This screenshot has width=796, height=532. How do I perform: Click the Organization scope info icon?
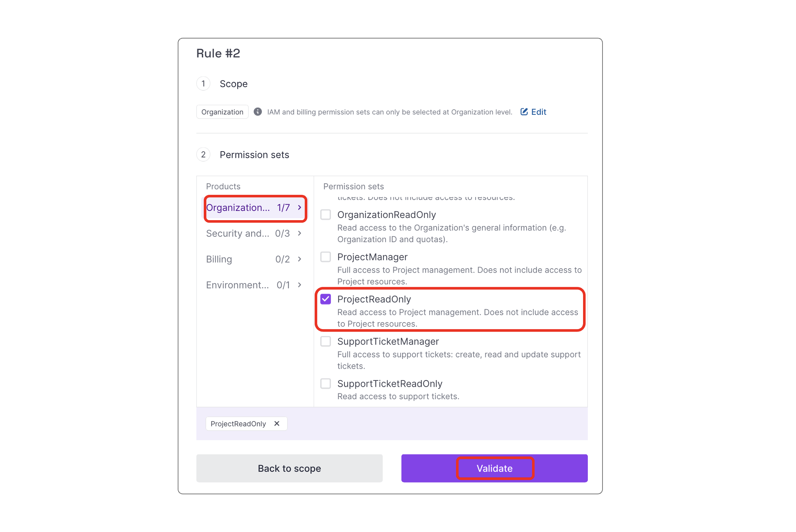point(257,112)
